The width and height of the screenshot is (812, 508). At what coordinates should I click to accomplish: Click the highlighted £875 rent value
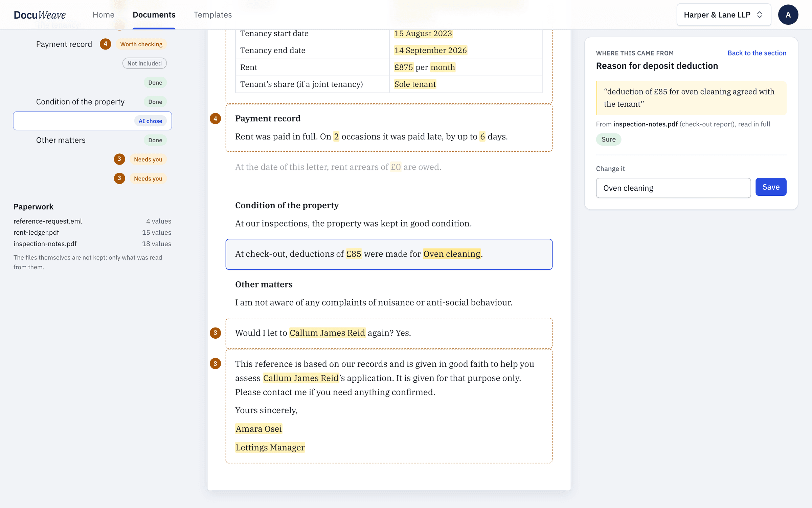pos(404,67)
